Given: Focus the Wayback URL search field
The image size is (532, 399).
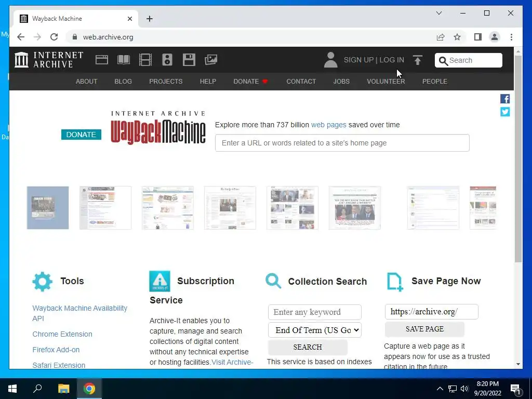Looking at the screenshot, I should tap(342, 143).
